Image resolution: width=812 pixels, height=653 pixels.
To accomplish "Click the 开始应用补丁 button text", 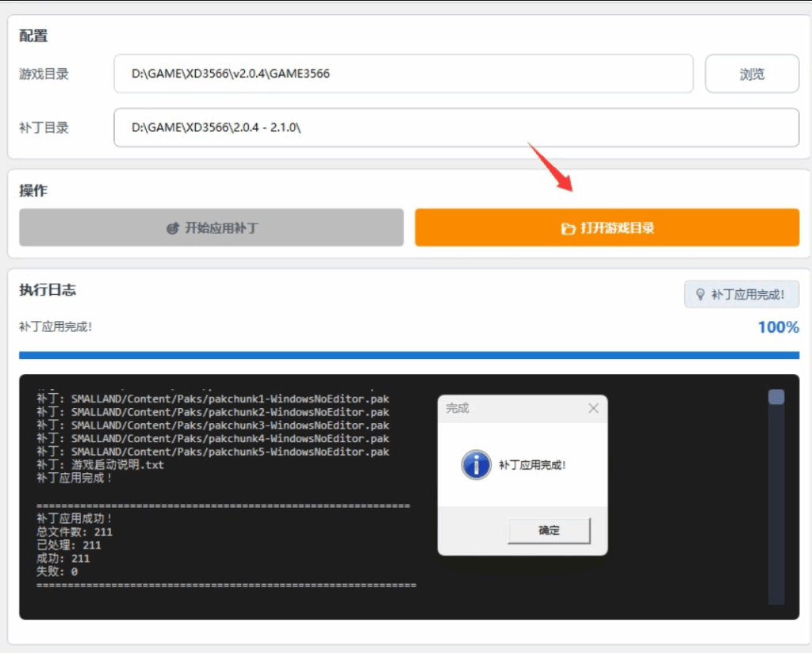I will pos(221,228).
